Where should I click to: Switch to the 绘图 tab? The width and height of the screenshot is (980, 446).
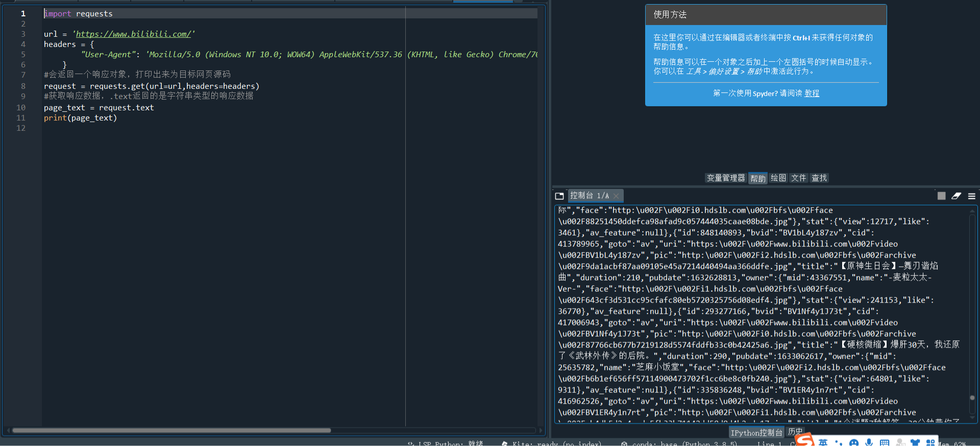[x=778, y=178]
